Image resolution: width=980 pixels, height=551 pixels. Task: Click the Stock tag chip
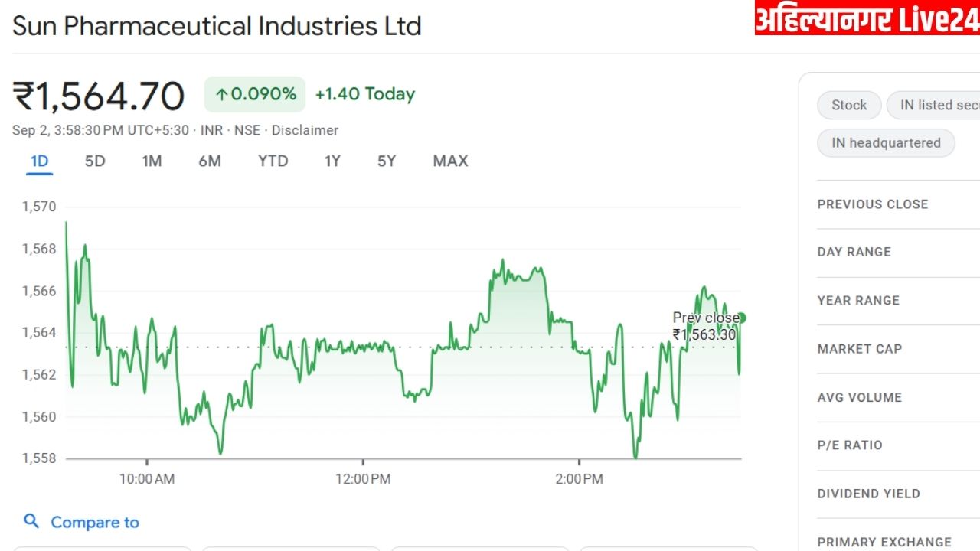(x=849, y=105)
